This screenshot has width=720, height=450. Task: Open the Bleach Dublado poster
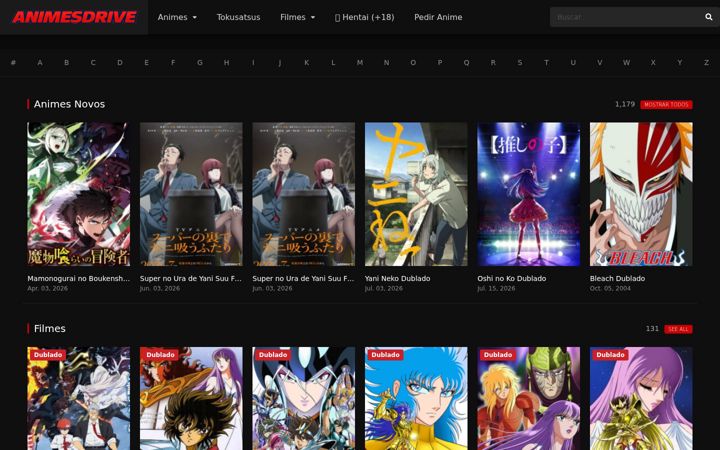[641, 194]
